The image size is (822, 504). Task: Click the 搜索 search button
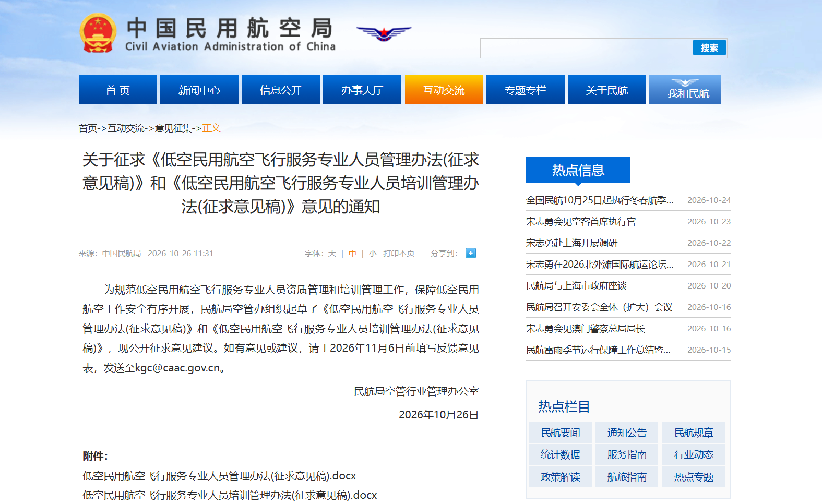pyautogui.click(x=709, y=48)
